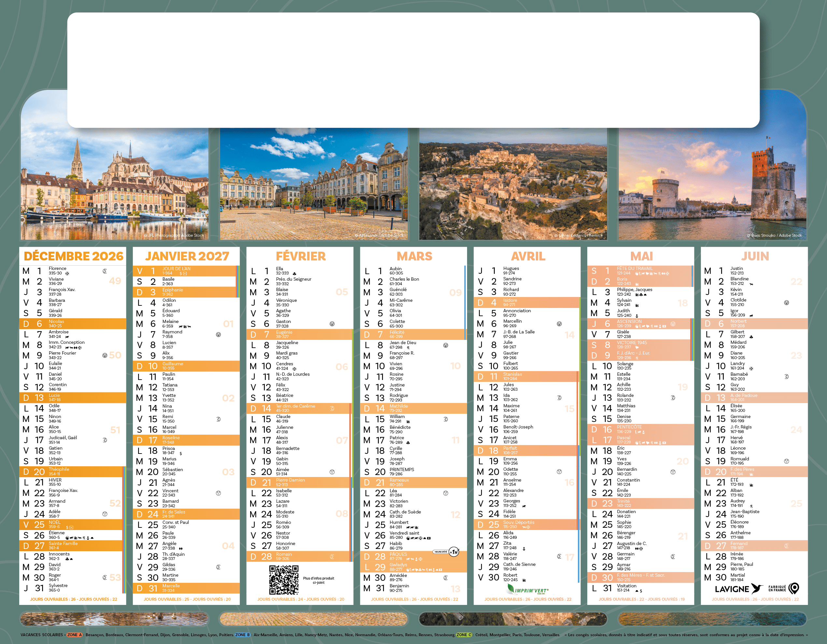
Task: Click the QR code under February
Action: click(x=284, y=580)
